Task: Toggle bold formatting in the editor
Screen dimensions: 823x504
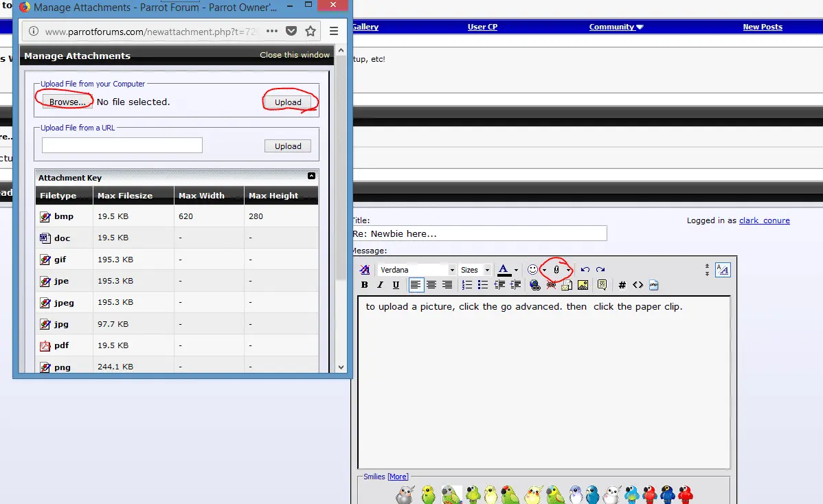Action: (364, 285)
